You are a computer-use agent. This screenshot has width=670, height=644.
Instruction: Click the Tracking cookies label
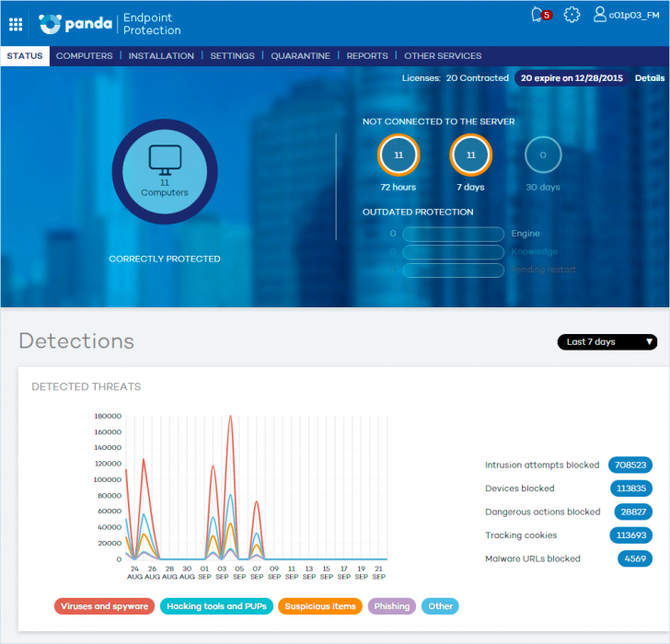tap(521, 535)
